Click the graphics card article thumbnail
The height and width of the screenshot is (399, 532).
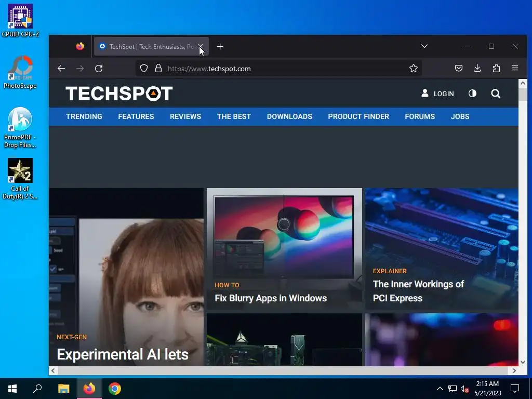point(284,340)
